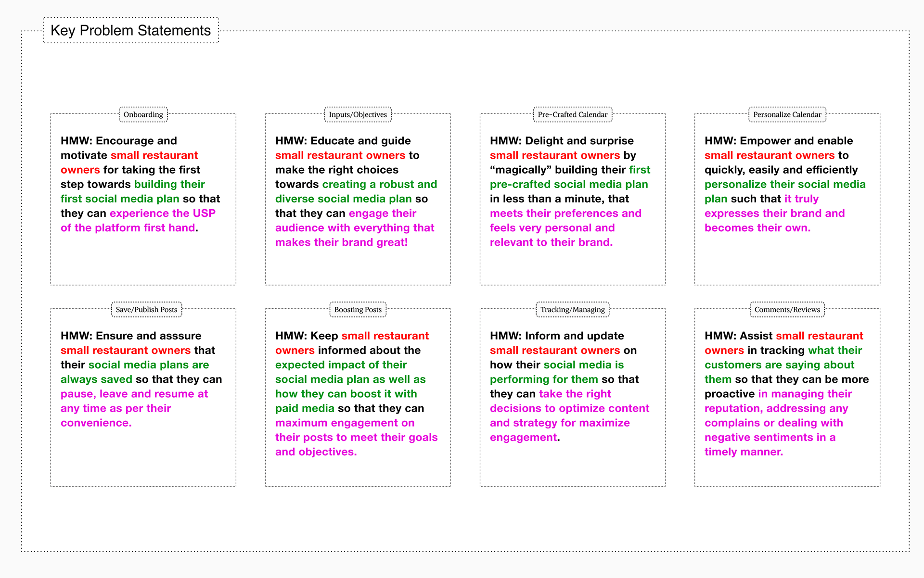Click the 'HMW: Inform and update' text
This screenshot has width=924, height=578.
(557, 336)
